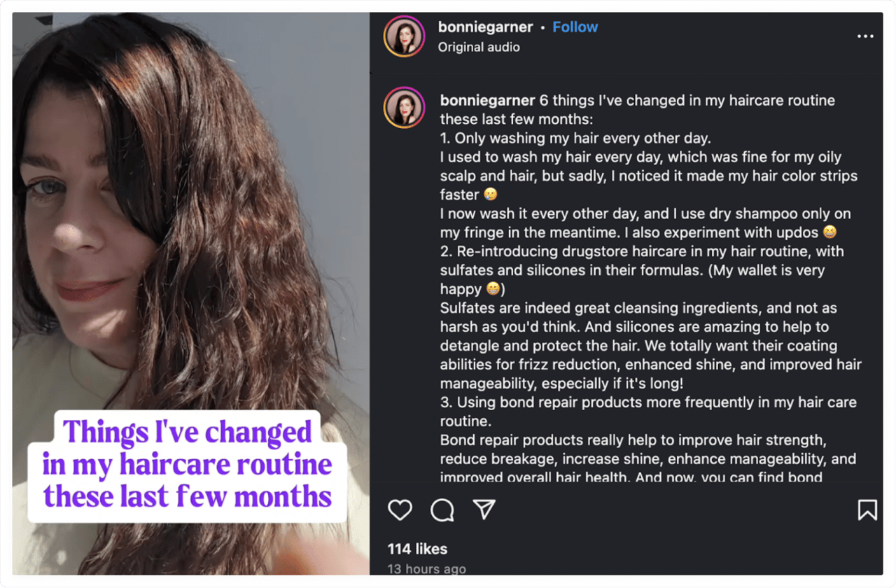Screen dimensions: 896x588
Task: Like the post with the heart icon
Action: tap(400, 510)
